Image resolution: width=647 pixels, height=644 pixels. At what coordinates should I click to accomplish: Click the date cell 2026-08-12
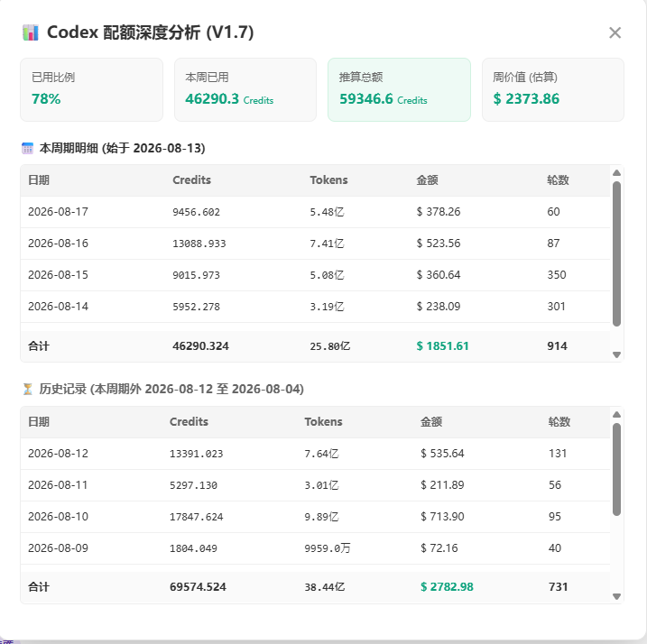(58, 454)
